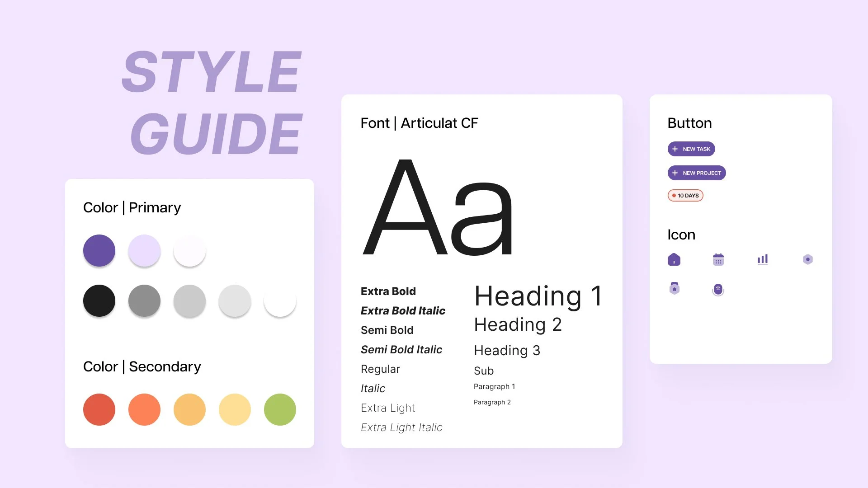Image resolution: width=868 pixels, height=488 pixels.
Task: Click the plus icon in NEW TASK
Action: [675, 149]
